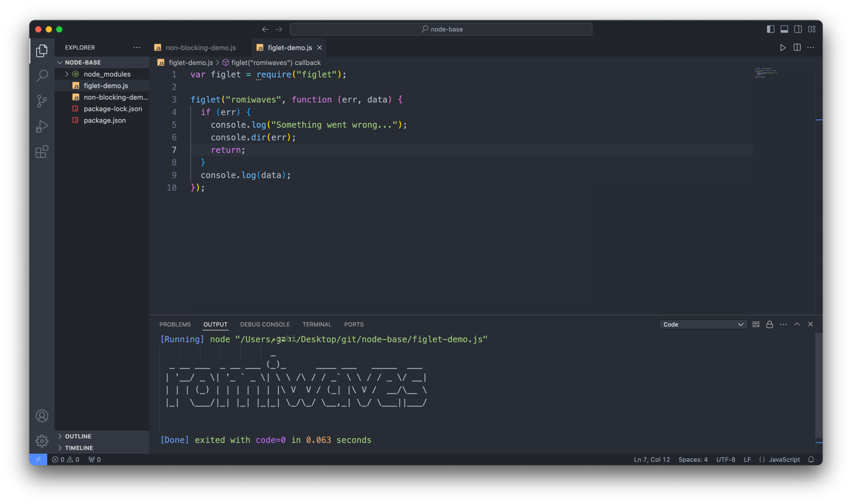This screenshot has height=504, width=852.
Task: Expand the TIMELINE section
Action: 102,447
